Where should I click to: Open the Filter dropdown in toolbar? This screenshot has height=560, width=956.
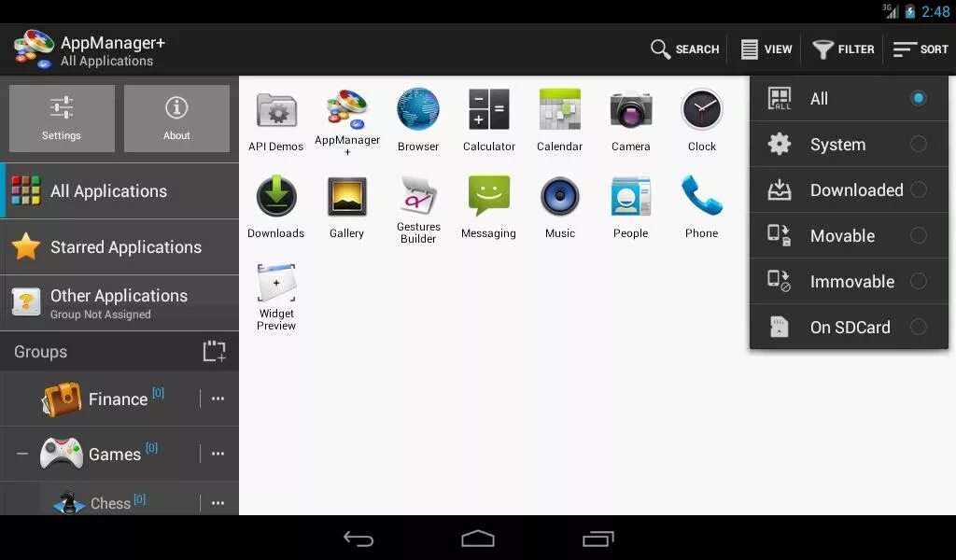843,49
